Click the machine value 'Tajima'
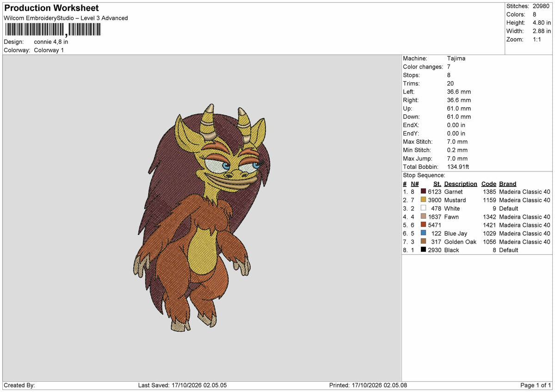The height and width of the screenshot is (392, 555). 456,58
